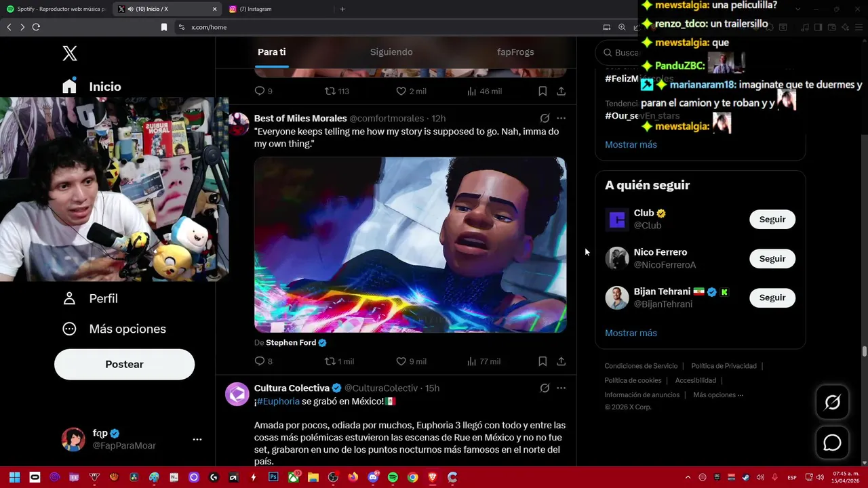View stats of post with 46 mil views
The image size is (868, 488).
(484, 91)
